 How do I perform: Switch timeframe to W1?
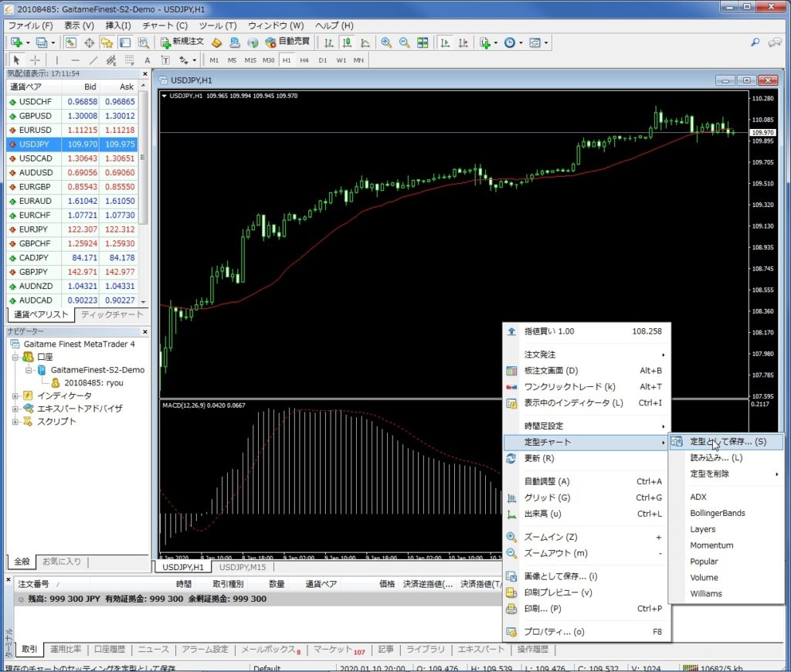click(341, 60)
